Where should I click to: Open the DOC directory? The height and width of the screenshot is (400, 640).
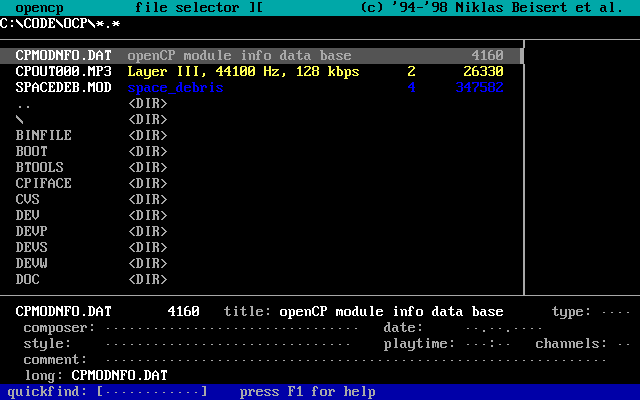tap(28, 280)
